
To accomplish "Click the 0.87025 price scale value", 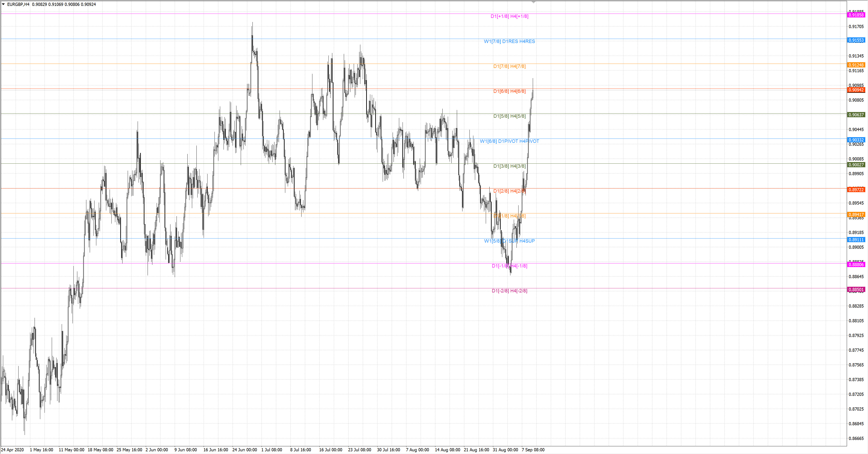I will click(856, 409).
